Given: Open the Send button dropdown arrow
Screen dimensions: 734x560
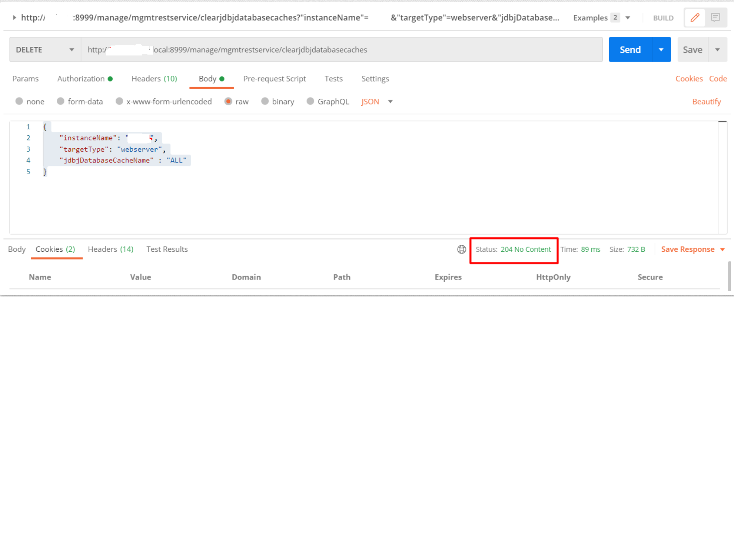Looking at the screenshot, I should (x=661, y=50).
